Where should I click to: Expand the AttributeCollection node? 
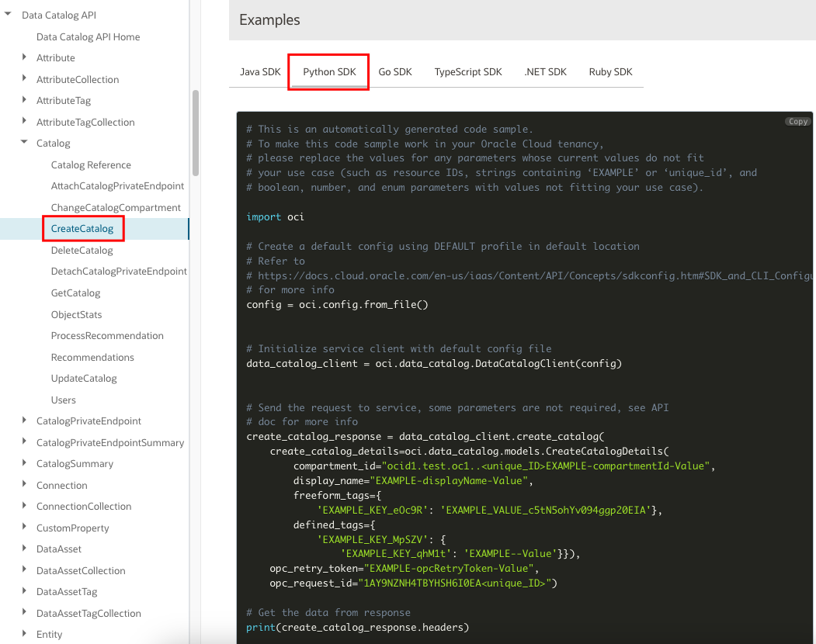pyautogui.click(x=25, y=78)
